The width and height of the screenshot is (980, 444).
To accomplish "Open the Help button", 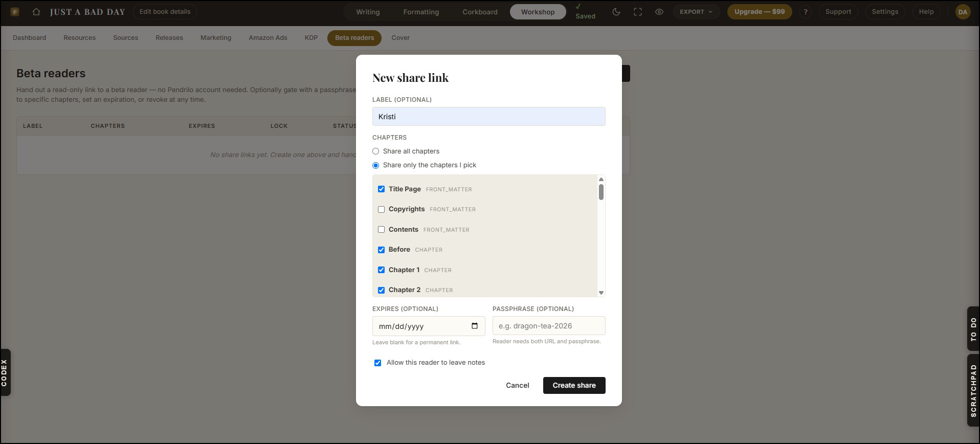I will click(926, 12).
